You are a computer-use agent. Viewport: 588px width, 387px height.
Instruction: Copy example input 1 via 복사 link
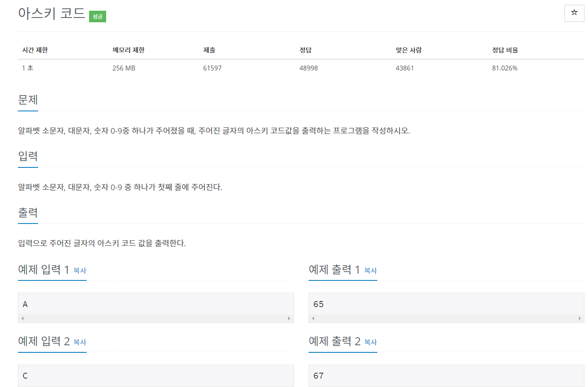coord(80,270)
